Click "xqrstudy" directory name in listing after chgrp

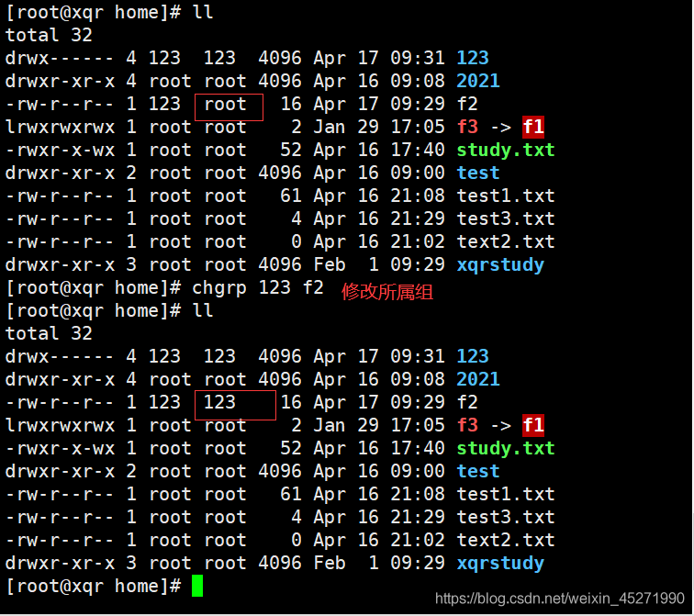(500, 564)
